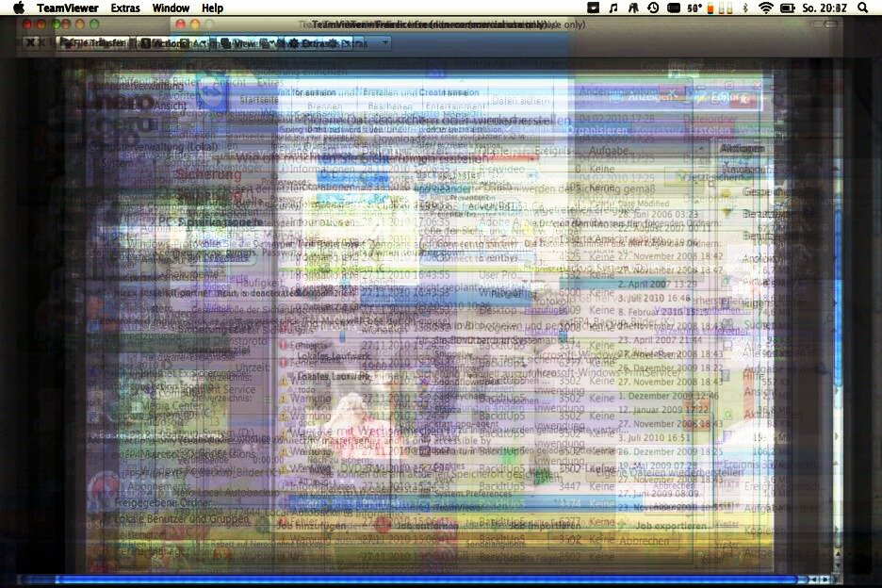The image size is (882, 588).
Task: Close the remote session with the toolbar X
Action: [x=30, y=42]
